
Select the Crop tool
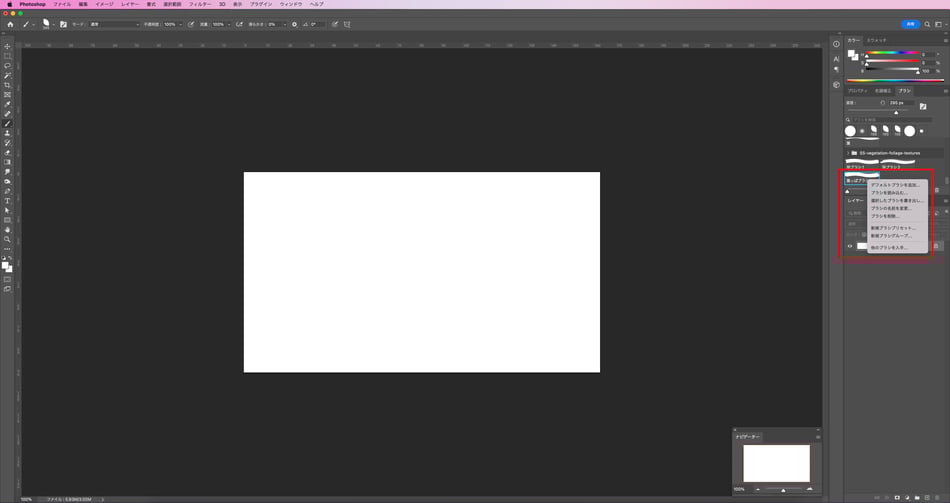[x=7, y=85]
